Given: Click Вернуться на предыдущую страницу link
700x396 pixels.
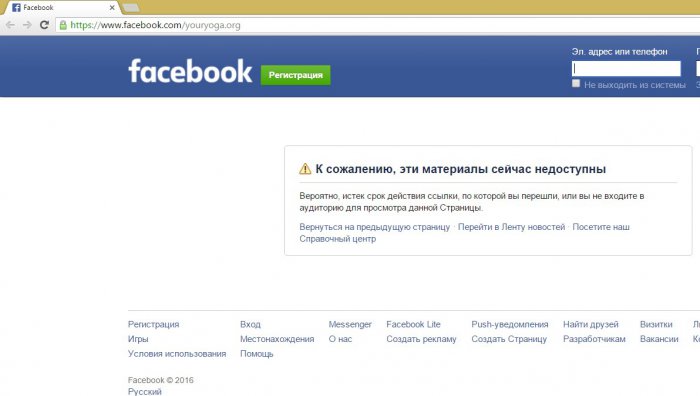Looking at the screenshot, I should [375, 227].
